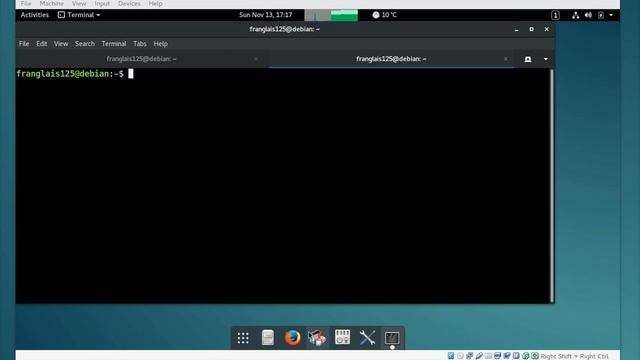Minimize the terminal window
Screen dimensions: 640x360
[516, 29]
